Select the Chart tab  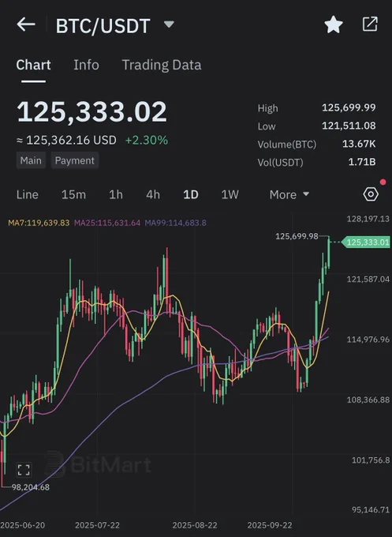[34, 65]
